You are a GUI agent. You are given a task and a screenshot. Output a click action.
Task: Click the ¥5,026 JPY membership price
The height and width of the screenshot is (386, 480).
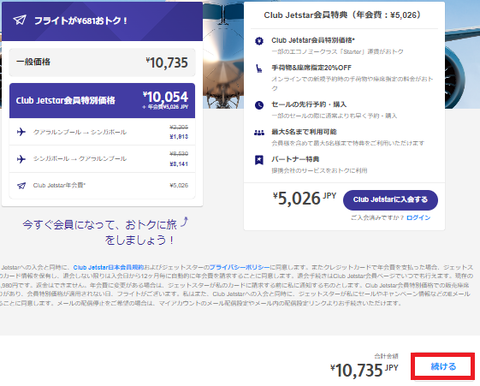click(305, 199)
